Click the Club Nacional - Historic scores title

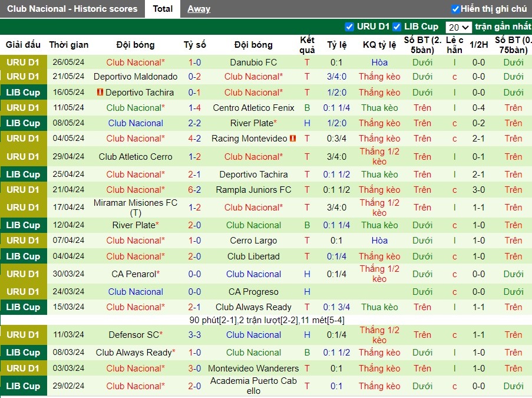click(72, 9)
